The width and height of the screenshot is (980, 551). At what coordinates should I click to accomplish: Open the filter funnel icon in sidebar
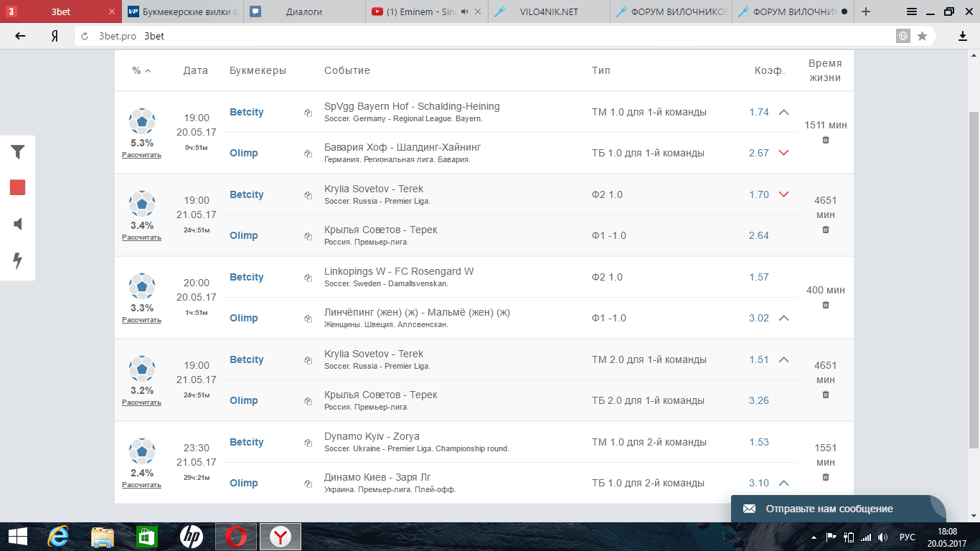pos(18,151)
